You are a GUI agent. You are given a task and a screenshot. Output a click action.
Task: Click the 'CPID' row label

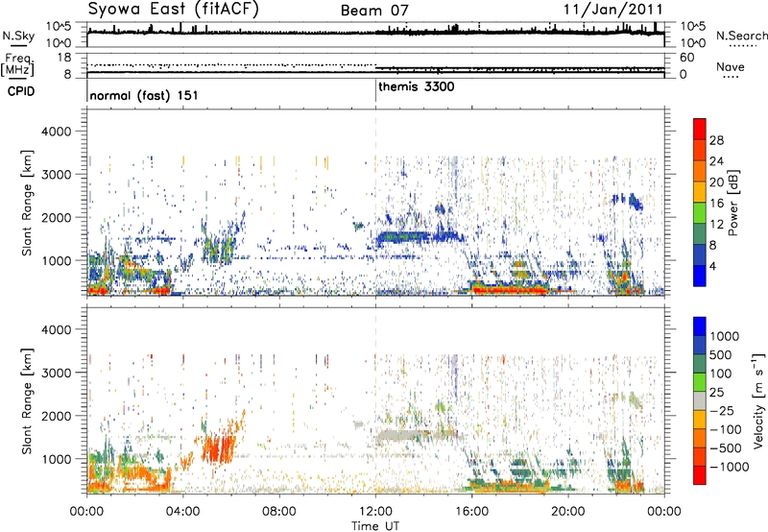tap(21, 91)
